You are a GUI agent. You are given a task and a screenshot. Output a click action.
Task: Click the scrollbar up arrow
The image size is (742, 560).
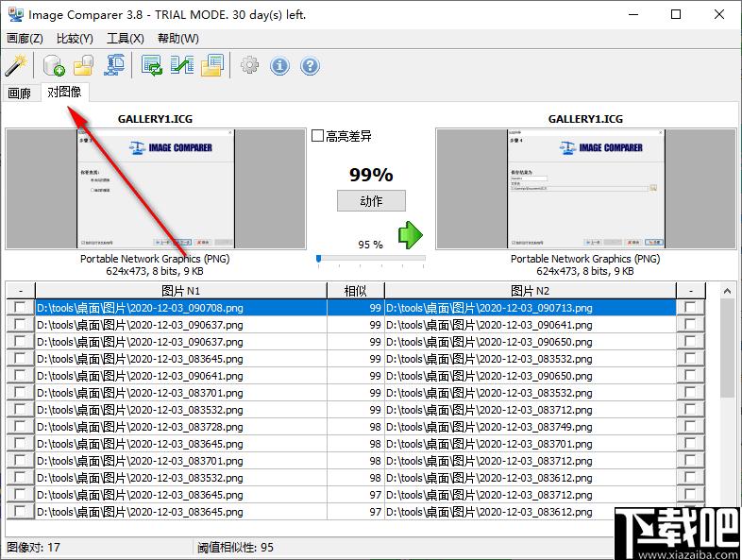click(727, 291)
